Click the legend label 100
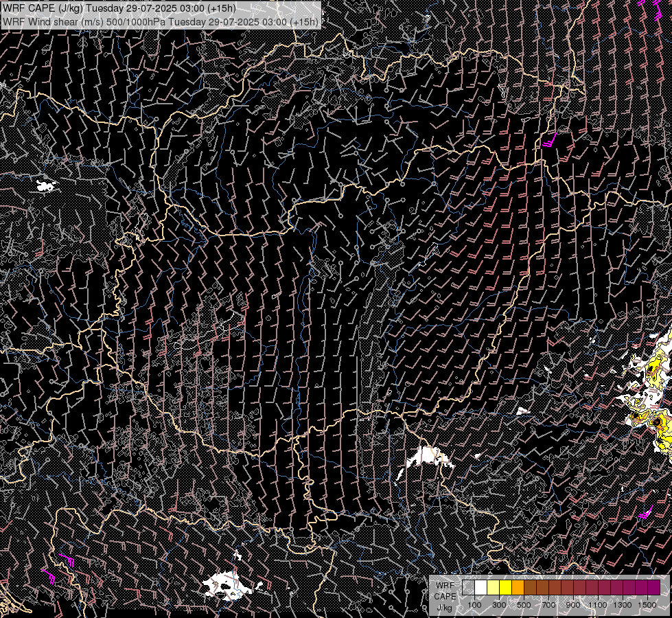Screen dimensions: 672x618 (x=474, y=605)
